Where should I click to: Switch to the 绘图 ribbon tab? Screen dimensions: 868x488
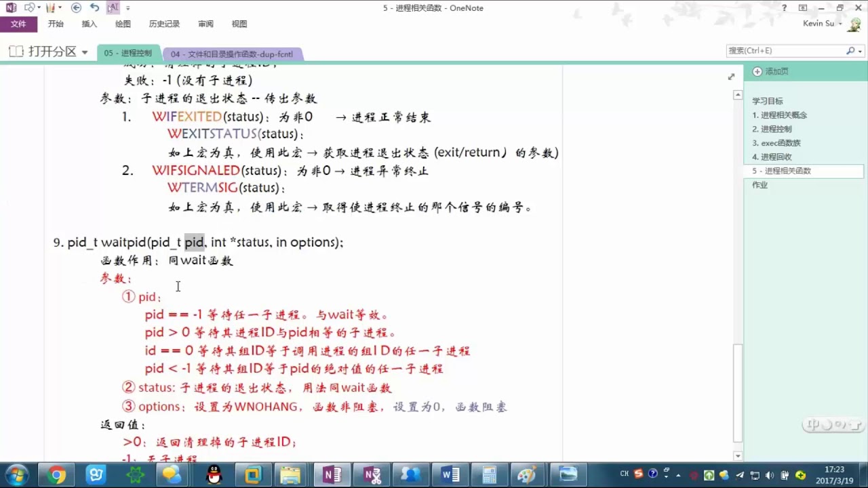click(123, 24)
